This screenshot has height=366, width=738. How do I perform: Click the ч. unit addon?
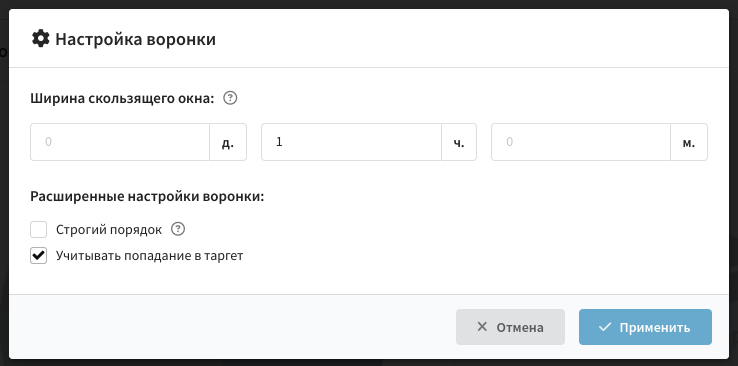pyautogui.click(x=459, y=142)
